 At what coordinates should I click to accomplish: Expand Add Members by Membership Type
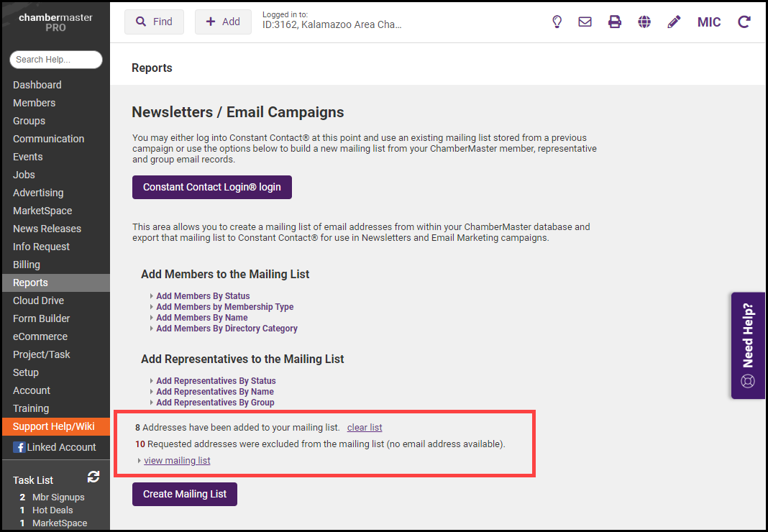(224, 307)
